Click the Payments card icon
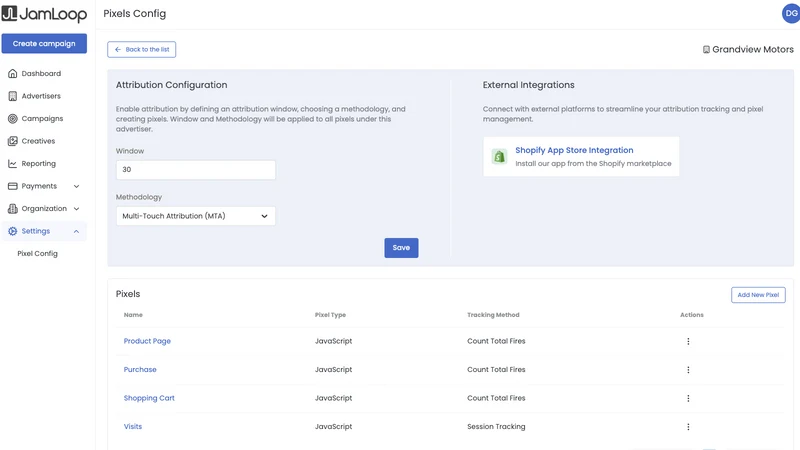The height and width of the screenshot is (450, 800). click(13, 186)
